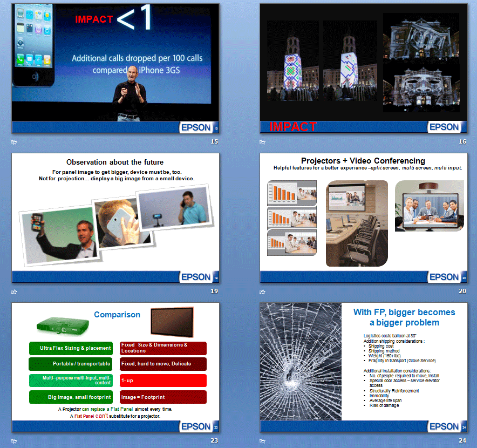477x448 pixels.
Task: Click the 'Fixed, hard to move, Delicate' box
Action: click(163, 364)
